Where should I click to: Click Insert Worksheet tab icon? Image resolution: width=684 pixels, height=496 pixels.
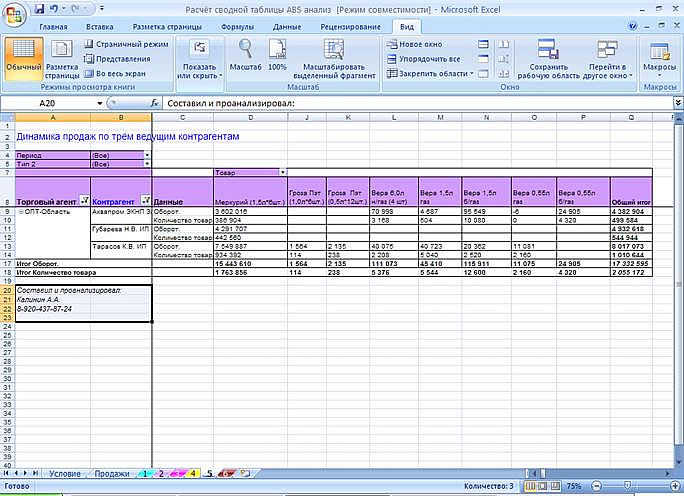coord(245,473)
